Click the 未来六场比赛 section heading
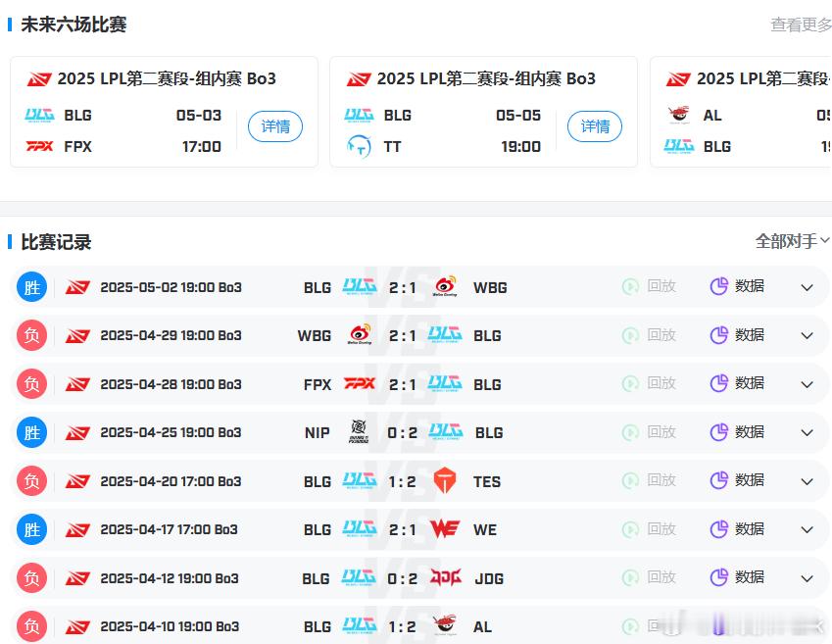The width and height of the screenshot is (832, 644). (73, 25)
